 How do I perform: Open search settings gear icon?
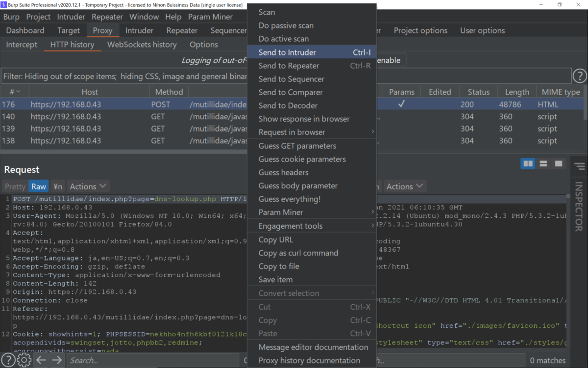click(24, 360)
